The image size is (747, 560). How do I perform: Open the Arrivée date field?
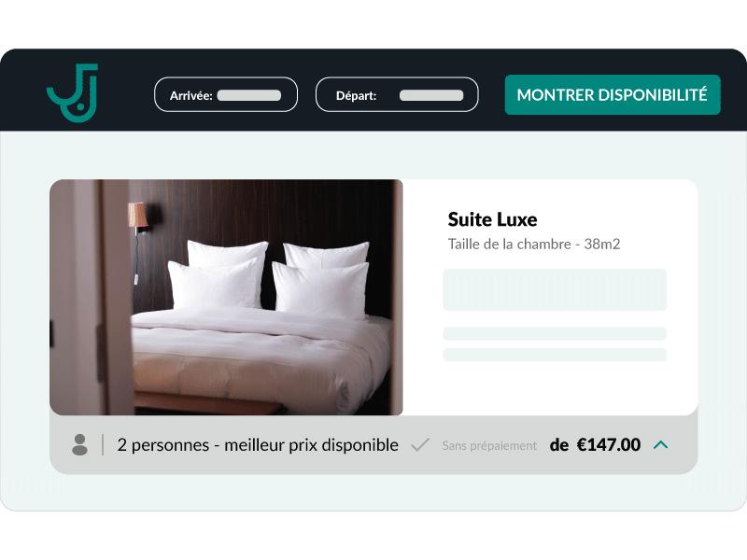coord(226,95)
